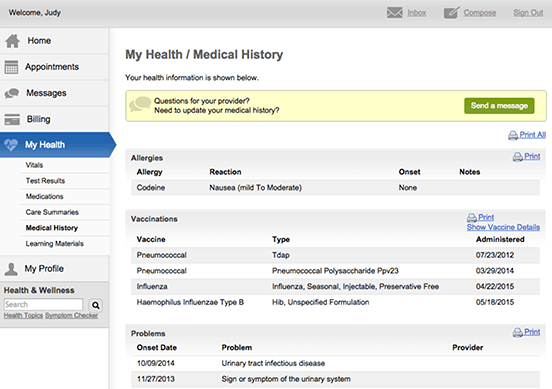This screenshot has height=389, width=552.
Task: Open the Symptom Checker link
Action: point(71,315)
